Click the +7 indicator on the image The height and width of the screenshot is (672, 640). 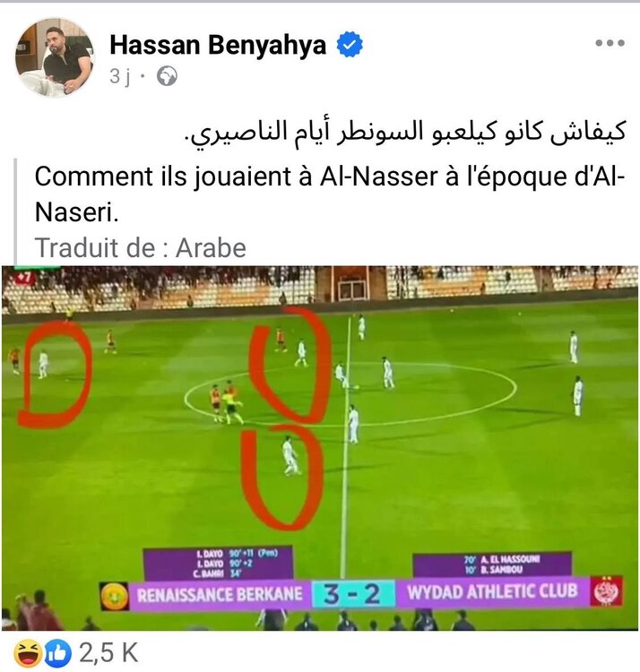(x=24, y=277)
